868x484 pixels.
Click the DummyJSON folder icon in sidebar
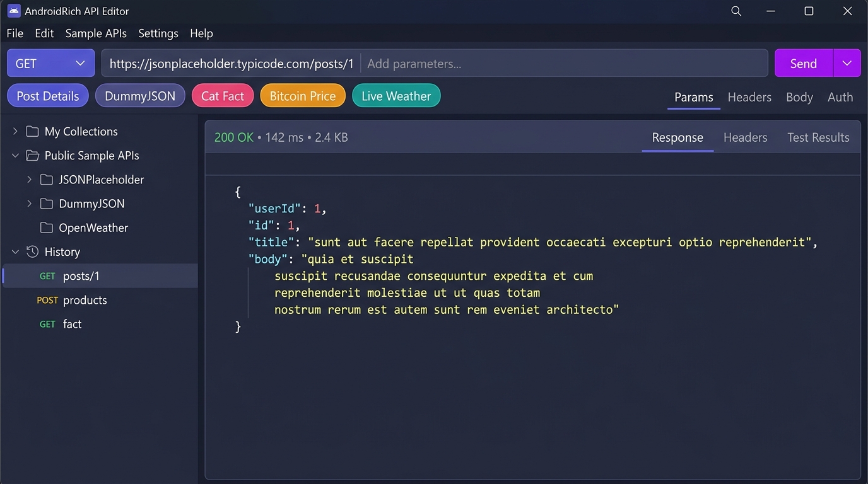coord(46,204)
